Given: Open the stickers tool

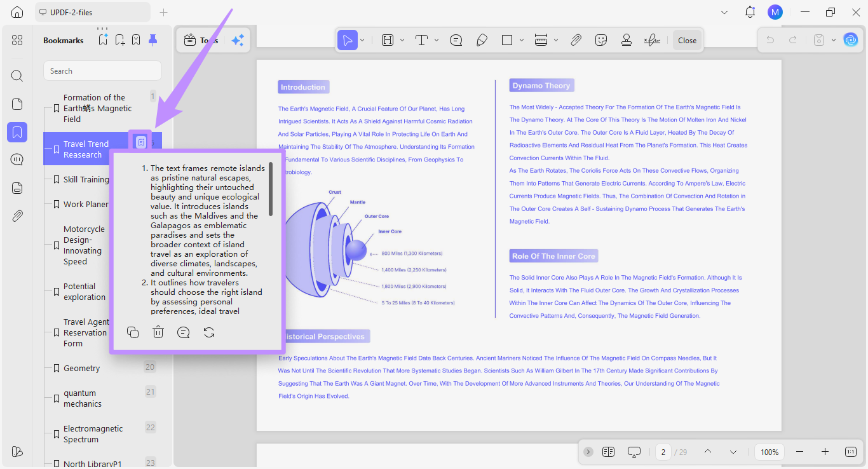Looking at the screenshot, I should (x=601, y=40).
